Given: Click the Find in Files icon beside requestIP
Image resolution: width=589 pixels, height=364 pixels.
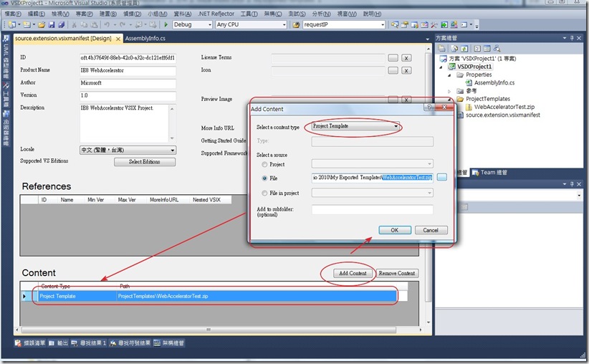Looking at the screenshot, I should coord(296,25).
